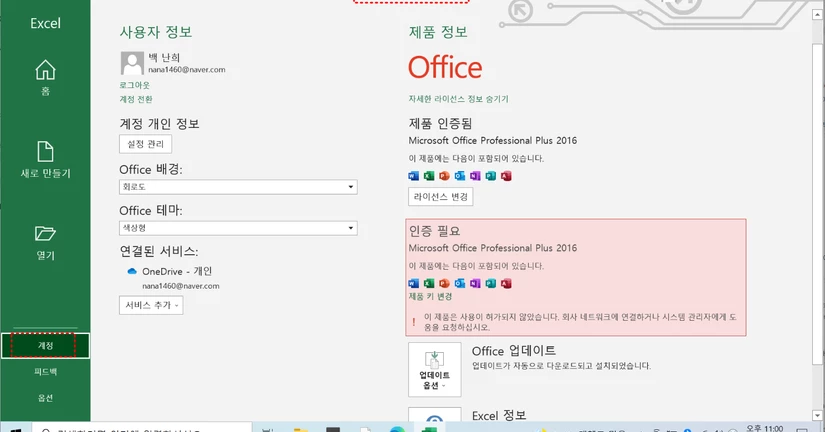Click the Access icon under 제품 인증됨
The width and height of the screenshot is (825, 432).
[x=506, y=176]
